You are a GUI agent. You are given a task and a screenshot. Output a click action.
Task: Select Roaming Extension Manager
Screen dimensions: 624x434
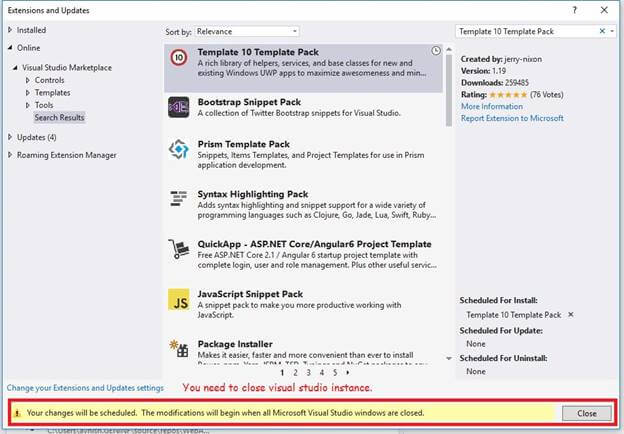[66, 155]
